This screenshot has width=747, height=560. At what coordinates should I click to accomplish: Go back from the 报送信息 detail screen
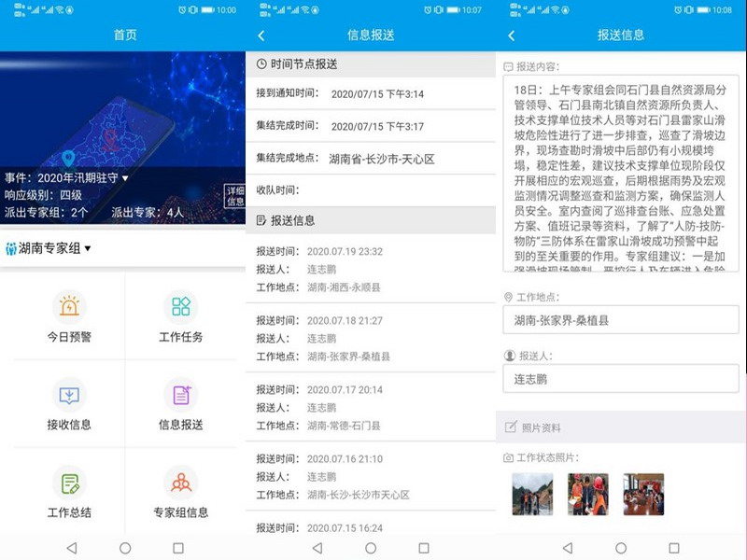[x=511, y=35]
